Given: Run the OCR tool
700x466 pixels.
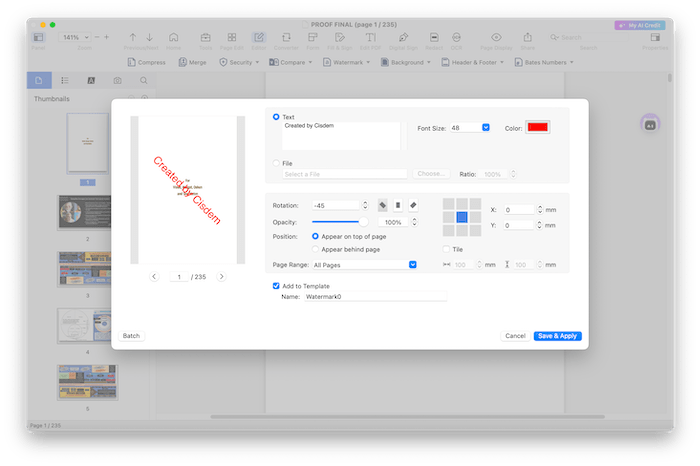Looking at the screenshot, I should pos(456,37).
